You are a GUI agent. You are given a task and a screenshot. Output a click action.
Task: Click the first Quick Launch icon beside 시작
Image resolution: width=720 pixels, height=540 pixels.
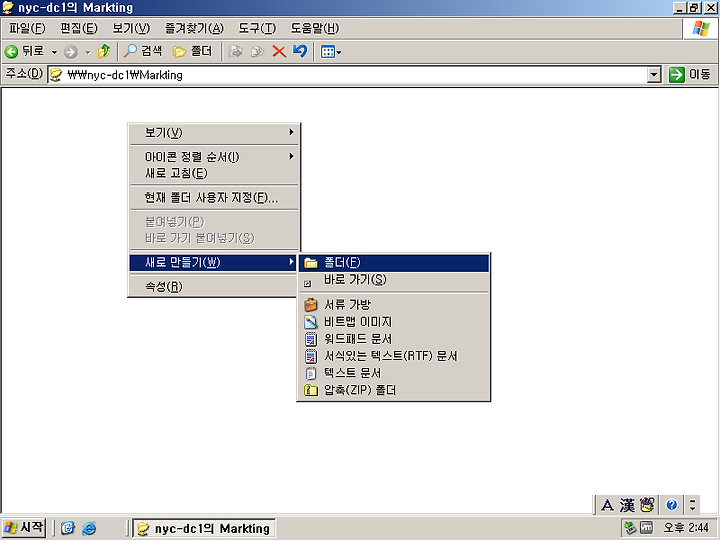pos(68,528)
